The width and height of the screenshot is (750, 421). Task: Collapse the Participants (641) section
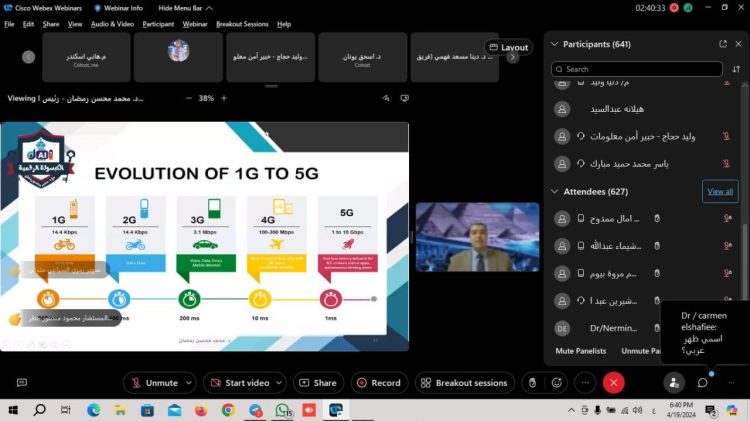(554, 44)
